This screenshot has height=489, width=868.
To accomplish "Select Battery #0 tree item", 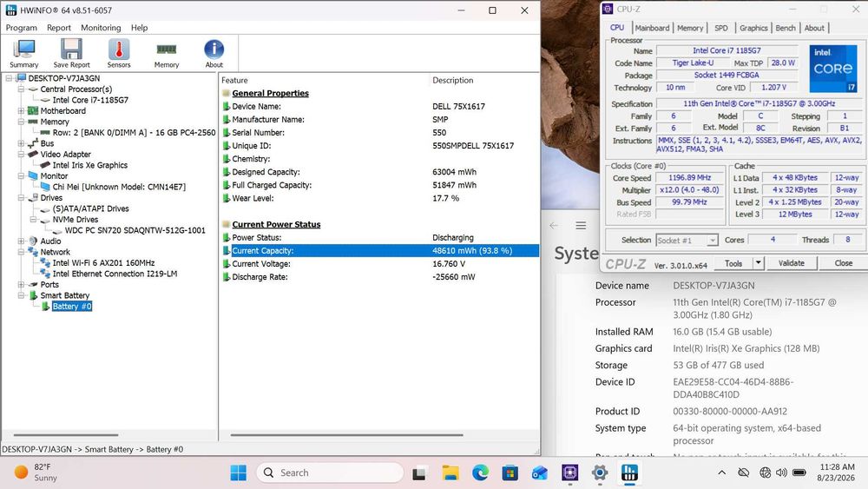I will tap(72, 307).
